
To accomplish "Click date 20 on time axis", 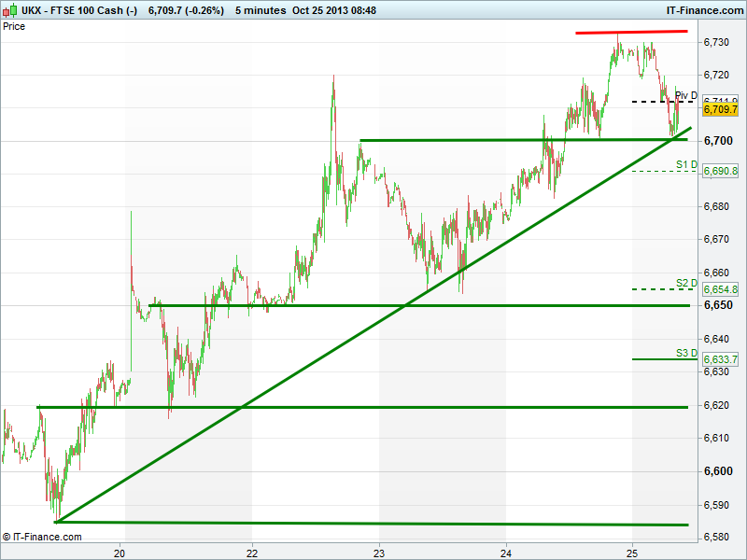I will pyautogui.click(x=120, y=553).
